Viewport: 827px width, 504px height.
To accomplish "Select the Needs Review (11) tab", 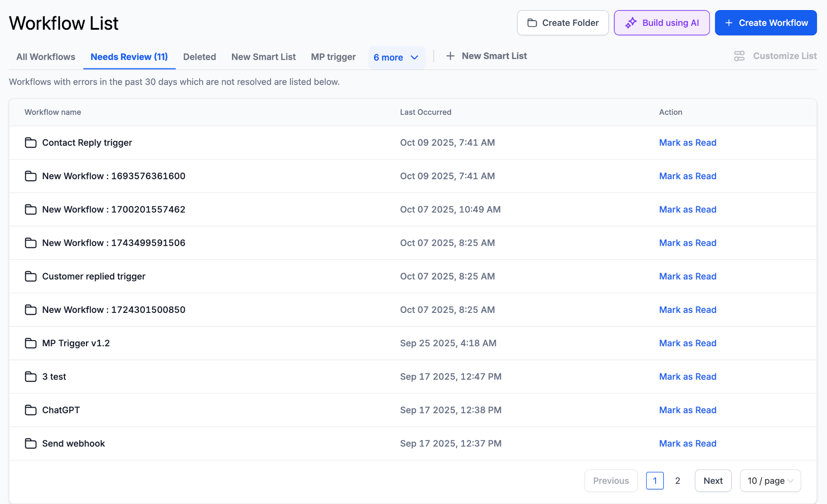I will (x=129, y=57).
